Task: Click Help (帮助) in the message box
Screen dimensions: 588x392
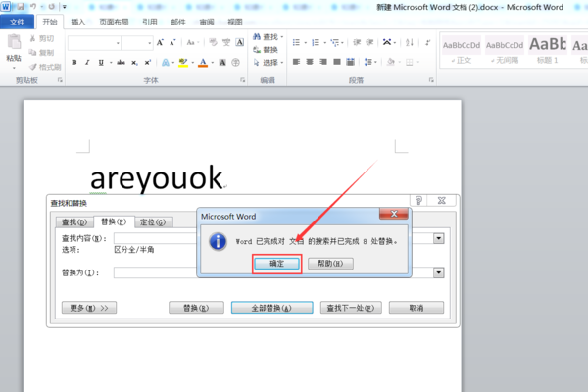Action: [x=330, y=264]
